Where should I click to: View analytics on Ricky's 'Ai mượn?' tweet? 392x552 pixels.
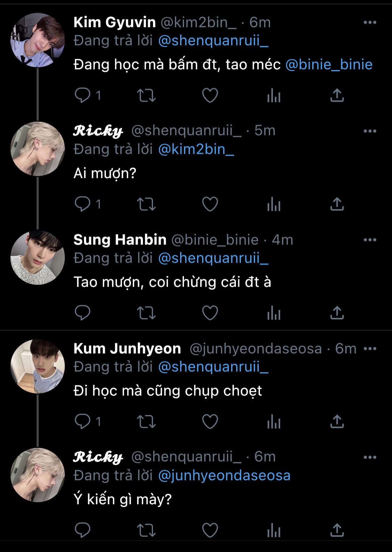click(x=274, y=204)
